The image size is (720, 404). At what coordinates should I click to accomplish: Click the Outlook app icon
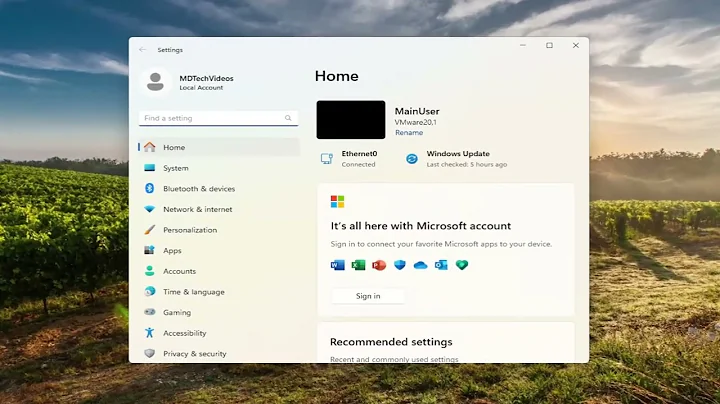441,265
